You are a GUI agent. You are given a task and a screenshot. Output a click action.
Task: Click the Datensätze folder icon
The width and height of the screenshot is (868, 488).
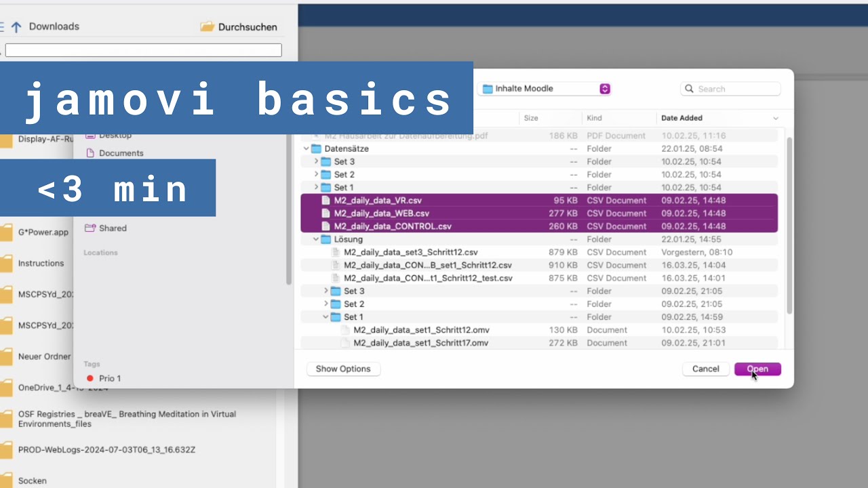316,148
